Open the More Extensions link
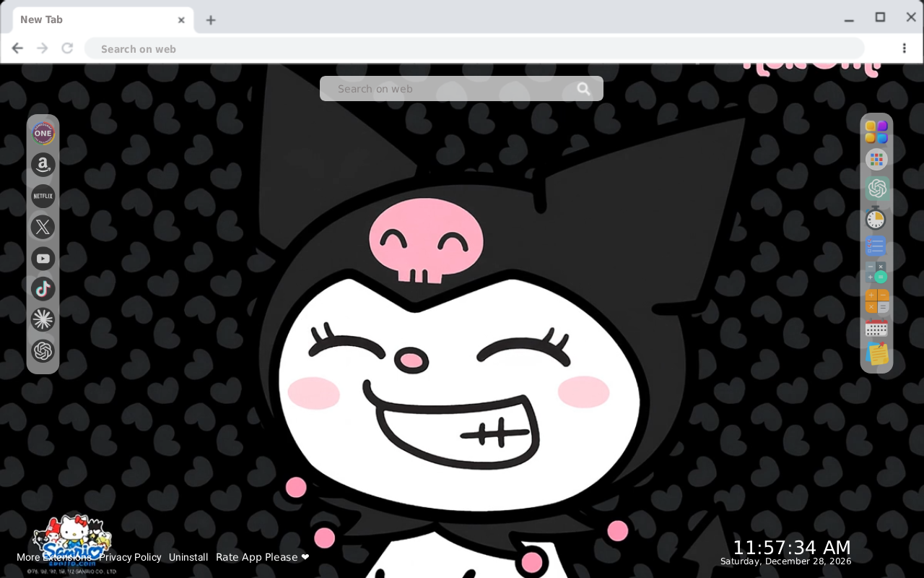 (x=54, y=557)
